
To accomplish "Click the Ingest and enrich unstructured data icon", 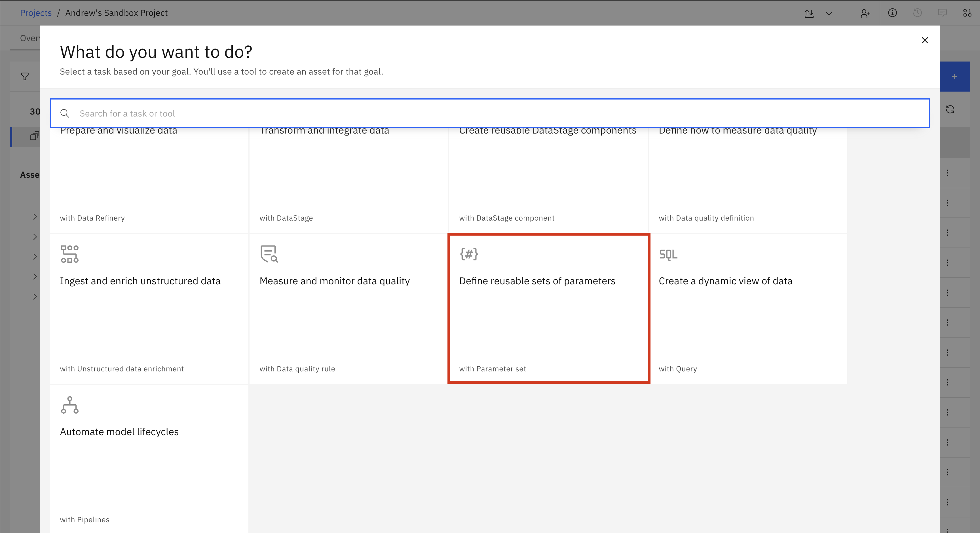I will [70, 254].
